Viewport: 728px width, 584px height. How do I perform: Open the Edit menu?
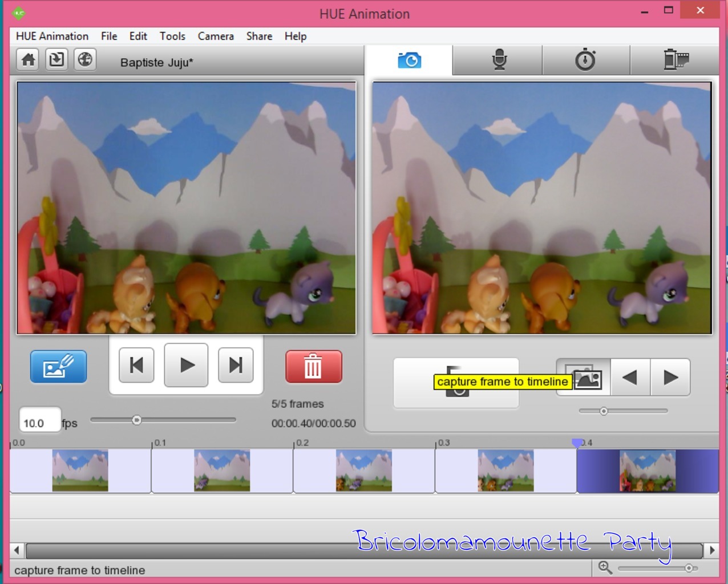click(x=138, y=36)
